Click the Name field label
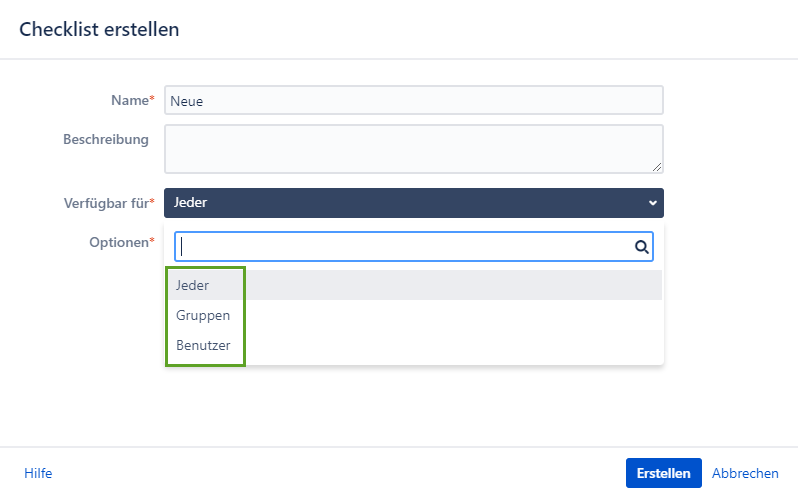Image resolution: width=798 pixels, height=495 pixels. [128, 100]
